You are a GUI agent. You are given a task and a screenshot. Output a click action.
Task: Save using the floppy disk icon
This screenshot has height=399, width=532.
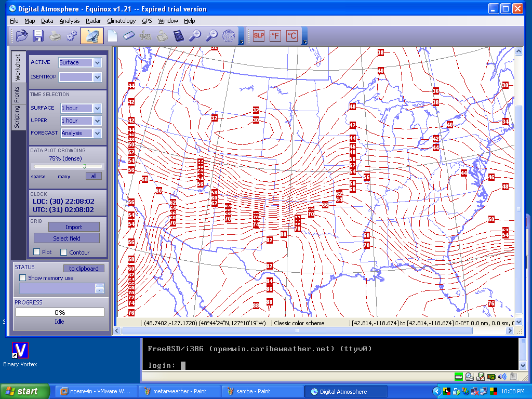[x=38, y=36]
